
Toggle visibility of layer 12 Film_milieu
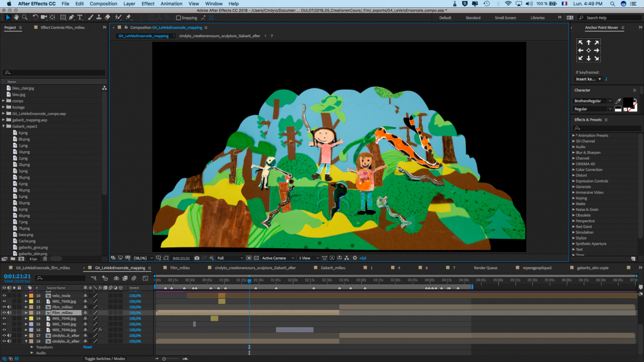pos(4,307)
